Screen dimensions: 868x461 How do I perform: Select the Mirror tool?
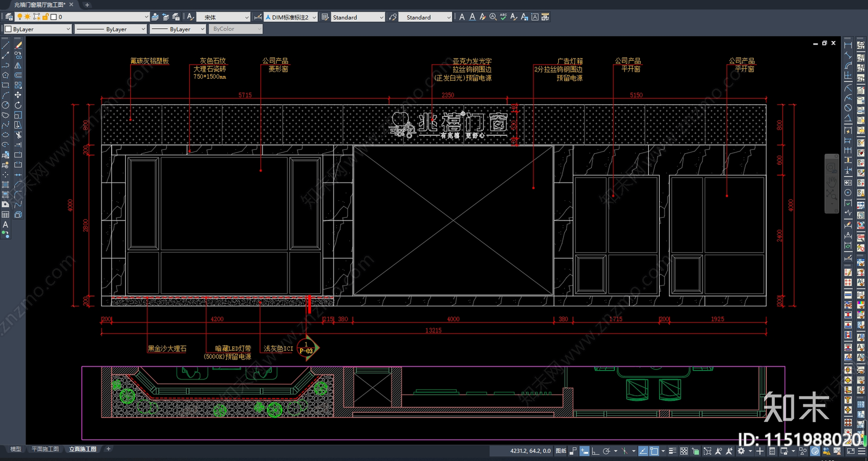pyautogui.click(x=18, y=65)
